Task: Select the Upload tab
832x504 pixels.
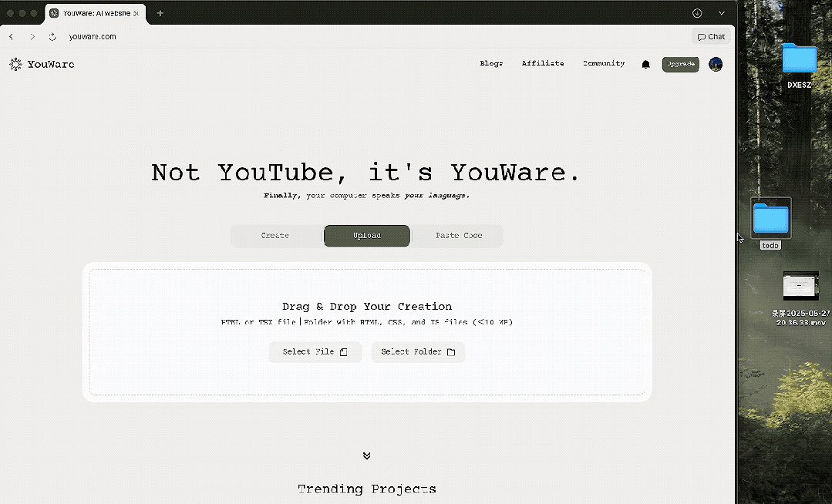Action: click(367, 236)
